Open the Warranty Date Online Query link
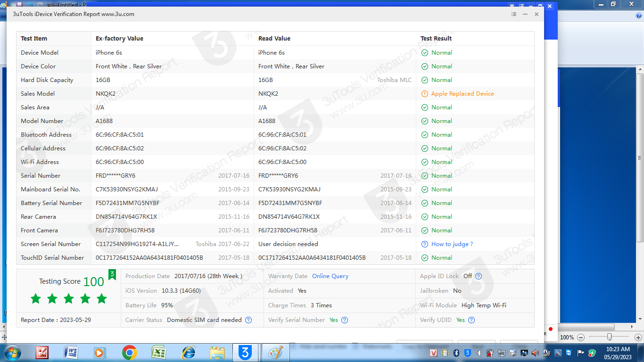The width and height of the screenshot is (644, 362). click(x=330, y=276)
